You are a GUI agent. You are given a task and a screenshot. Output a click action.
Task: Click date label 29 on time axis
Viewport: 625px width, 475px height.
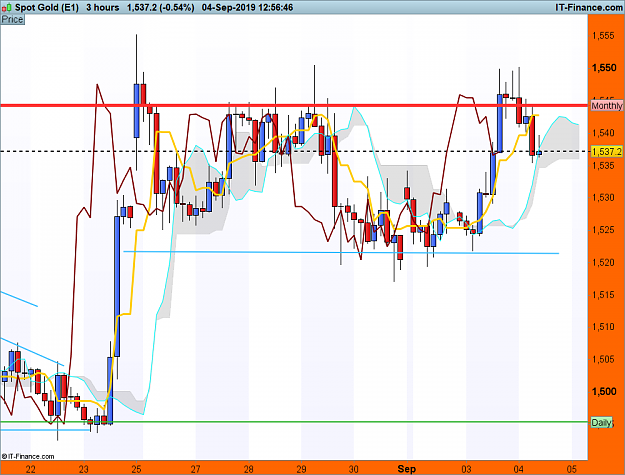[301, 469]
